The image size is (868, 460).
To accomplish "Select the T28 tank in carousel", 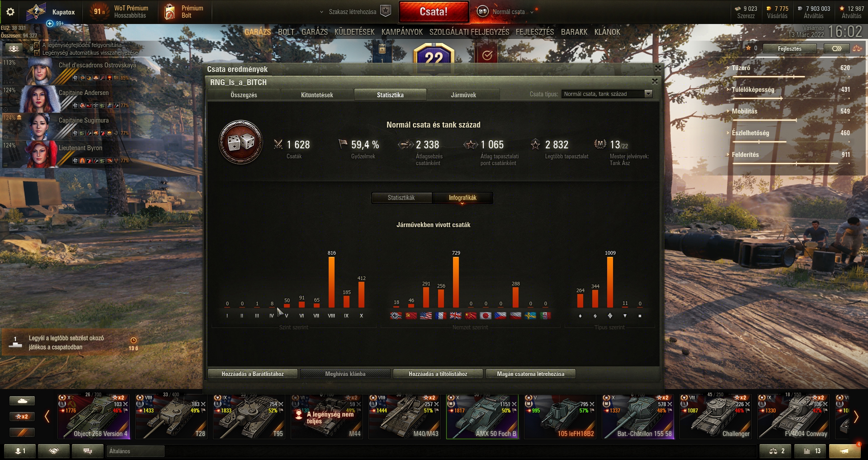I will [x=171, y=416].
